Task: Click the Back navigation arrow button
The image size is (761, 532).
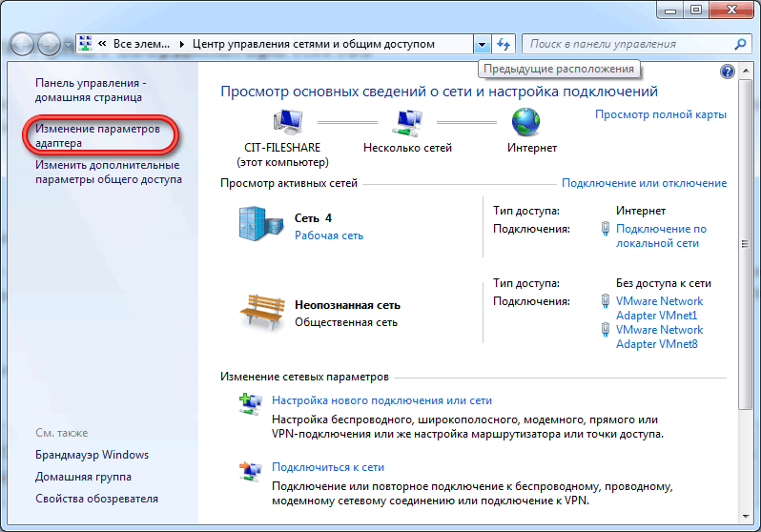Action: click(22, 45)
